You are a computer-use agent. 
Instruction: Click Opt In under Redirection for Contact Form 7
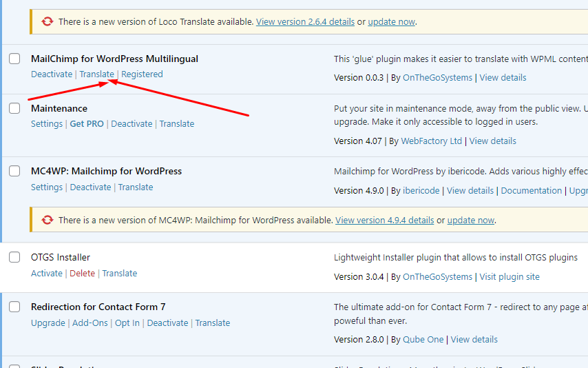tap(127, 323)
